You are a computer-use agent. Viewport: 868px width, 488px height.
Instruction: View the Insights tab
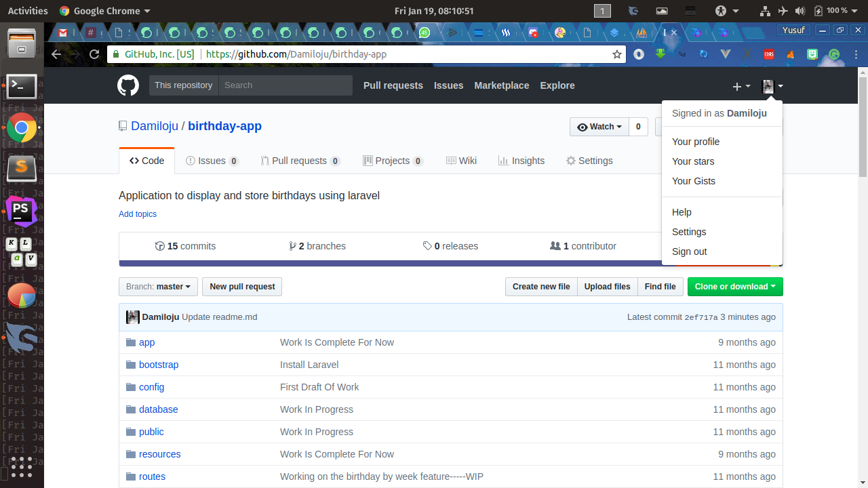(521, 161)
